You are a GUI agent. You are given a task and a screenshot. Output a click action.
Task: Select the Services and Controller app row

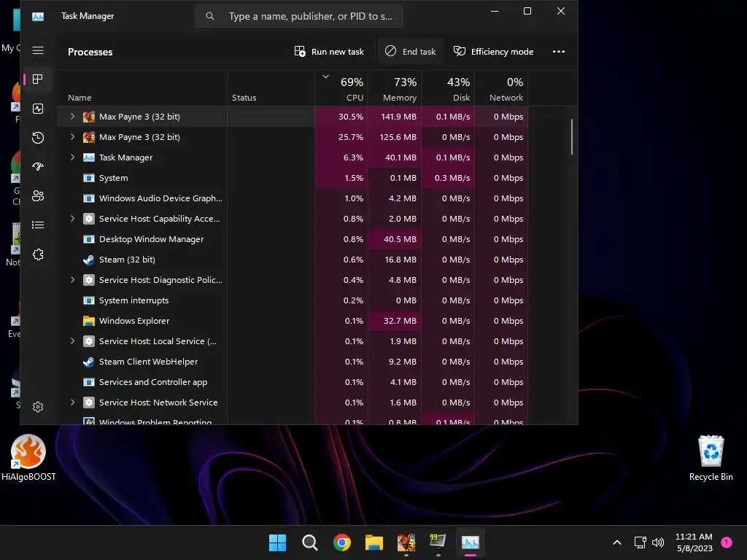292,382
